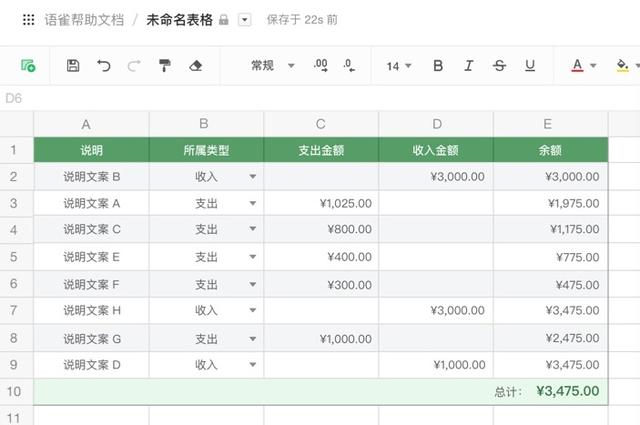Toggle italic formatting
This screenshot has height=425, width=640.
coord(468,66)
